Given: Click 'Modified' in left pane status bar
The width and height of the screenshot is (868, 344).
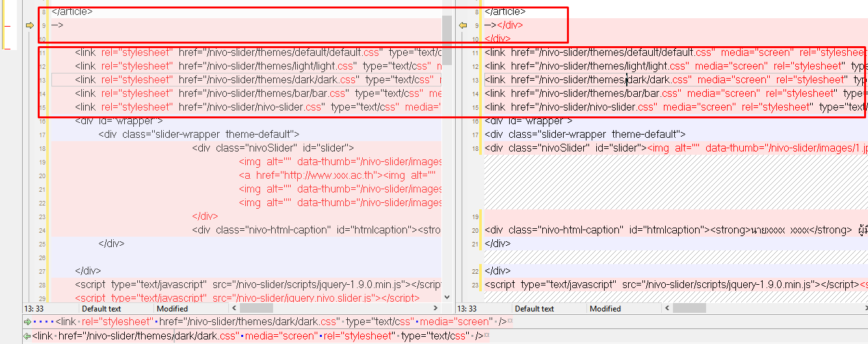Looking at the screenshot, I should tap(172, 309).
